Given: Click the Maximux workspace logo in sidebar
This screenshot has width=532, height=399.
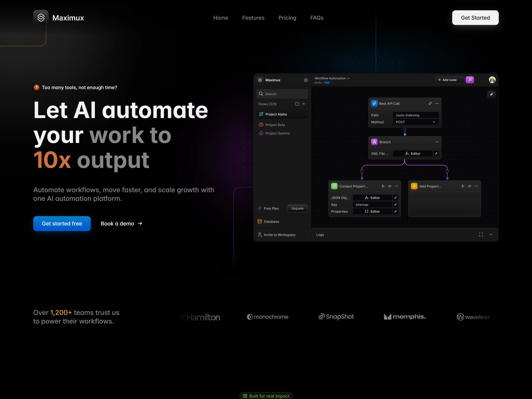Looking at the screenshot, I should (x=260, y=80).
